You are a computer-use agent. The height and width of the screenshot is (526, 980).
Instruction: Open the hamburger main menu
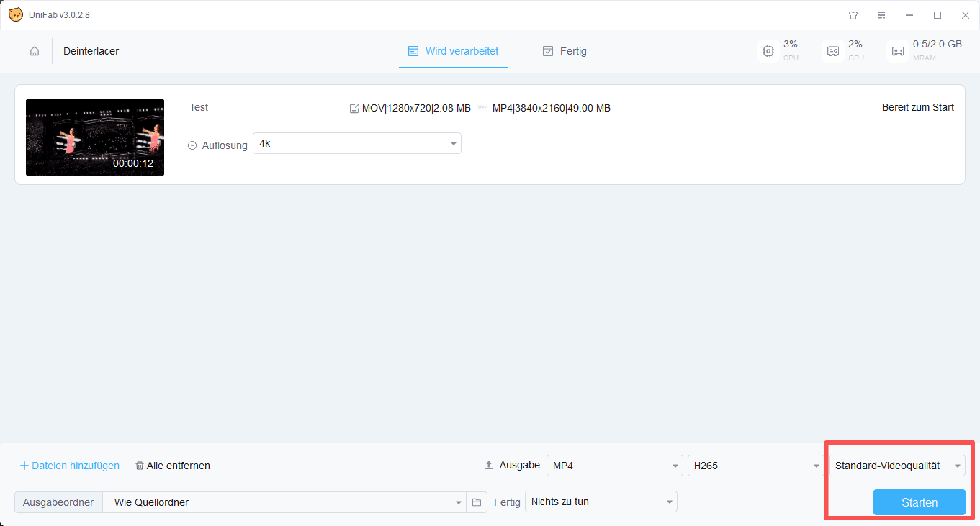[881, 15]
